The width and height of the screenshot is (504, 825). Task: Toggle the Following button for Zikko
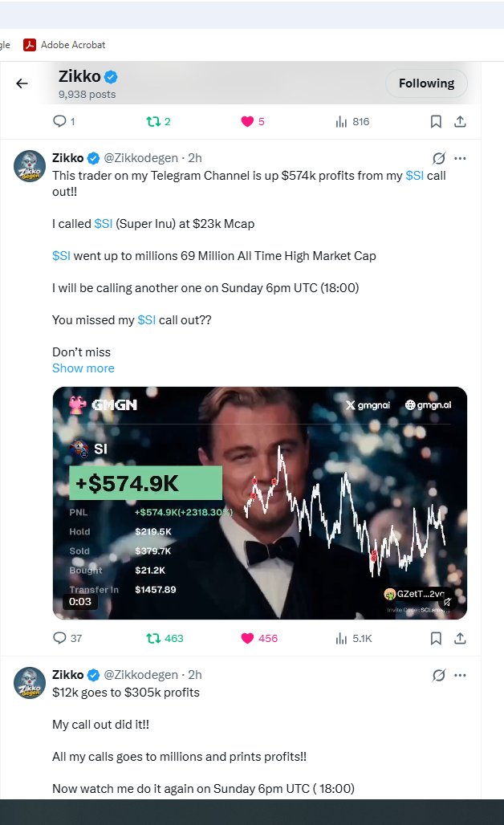click(x=427, y=83)
